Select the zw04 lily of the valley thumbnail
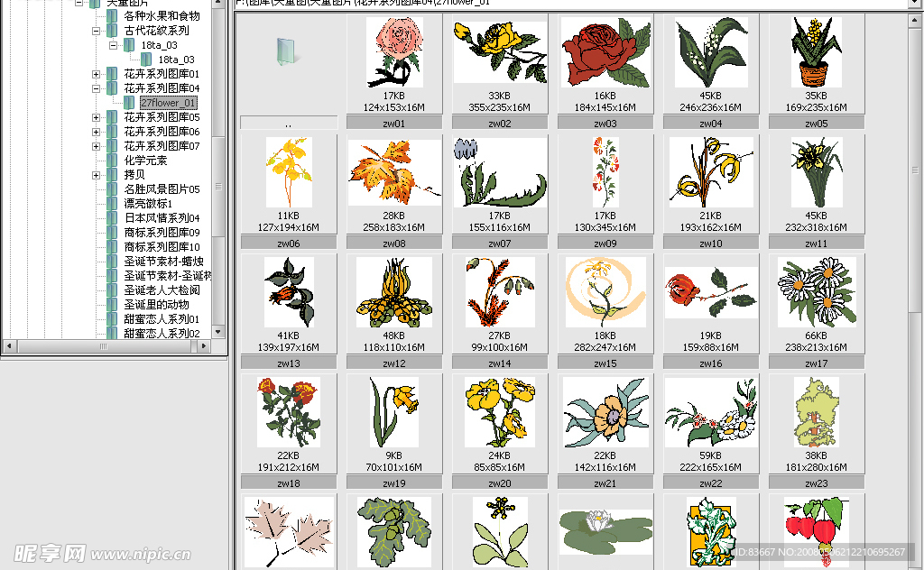Screen dimensions: 924x570 (x=711, y=52)
